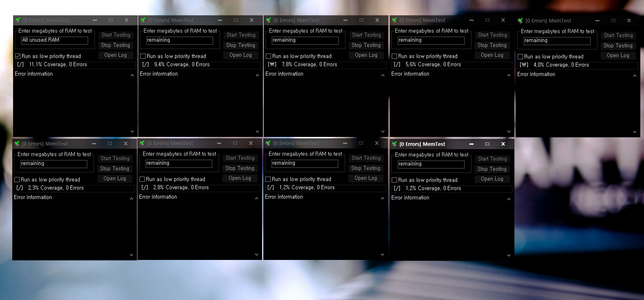Click MemTest icon in 5.6% coverage window title

click(x=394, y=20)
